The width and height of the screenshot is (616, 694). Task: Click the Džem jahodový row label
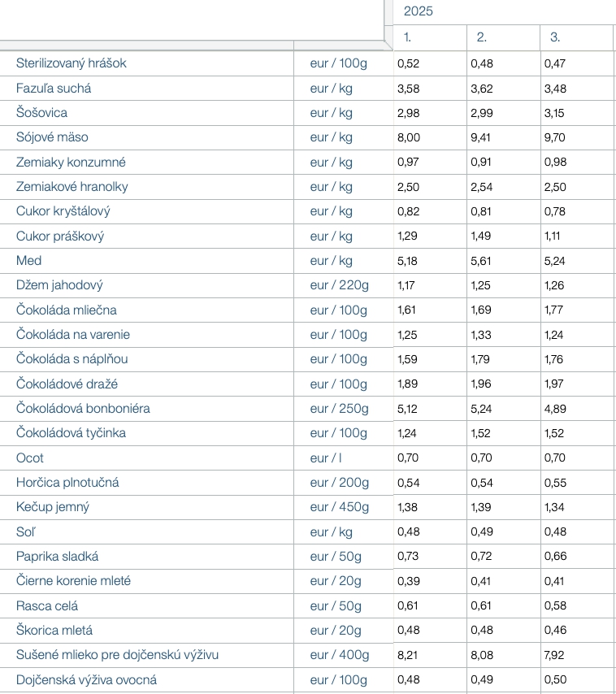tap(59, 285)
